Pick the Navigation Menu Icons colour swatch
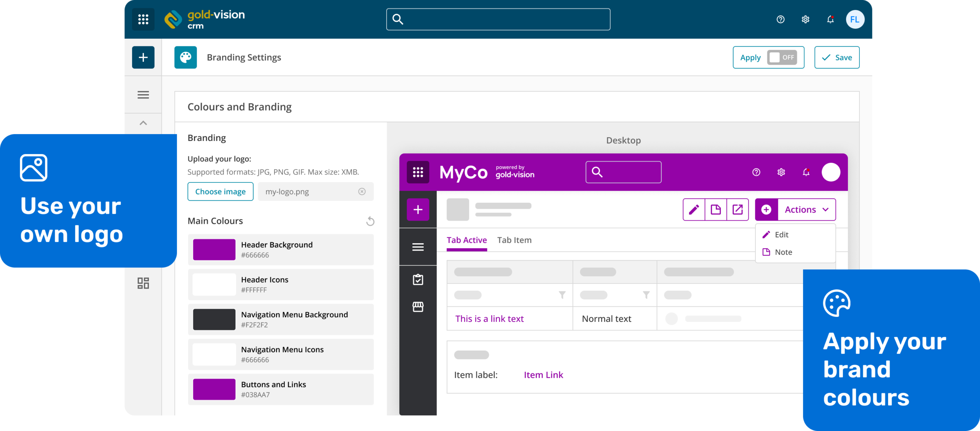Viewport: 980px width, 431px height. 214,354
